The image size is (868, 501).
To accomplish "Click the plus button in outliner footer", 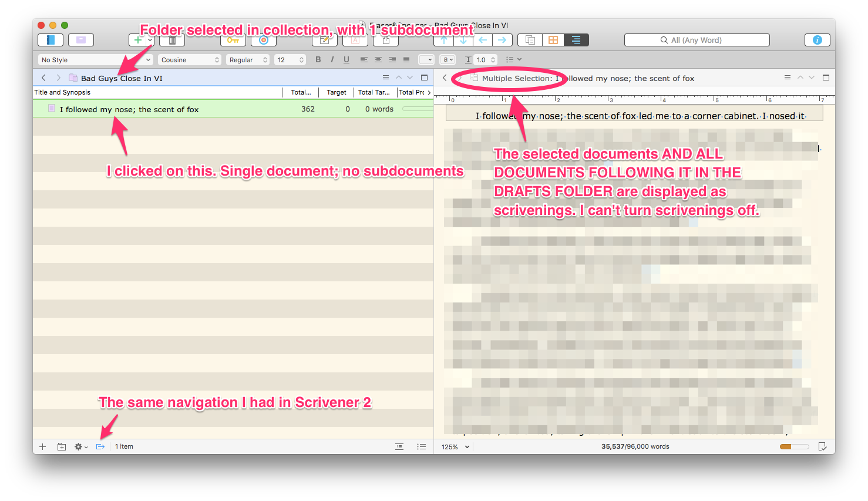I will pyautogui.click(x=42, y=446).
